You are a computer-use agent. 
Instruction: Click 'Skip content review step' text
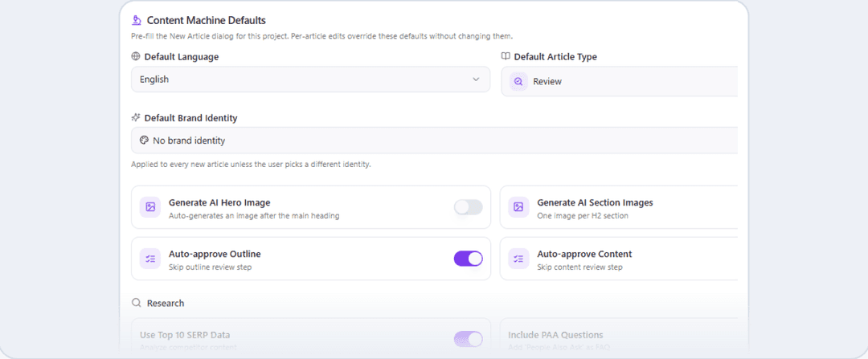click(x=579, y=267)
